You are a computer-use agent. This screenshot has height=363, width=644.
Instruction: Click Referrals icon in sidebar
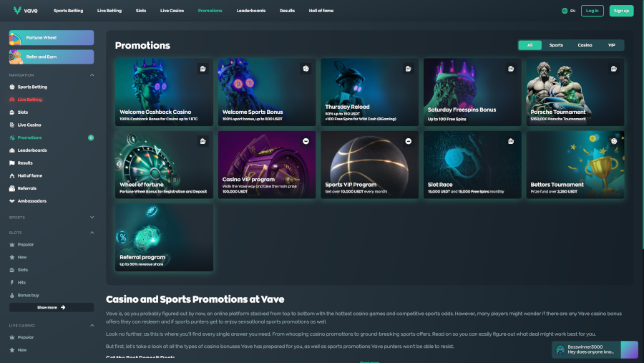(x=12, y=188)
